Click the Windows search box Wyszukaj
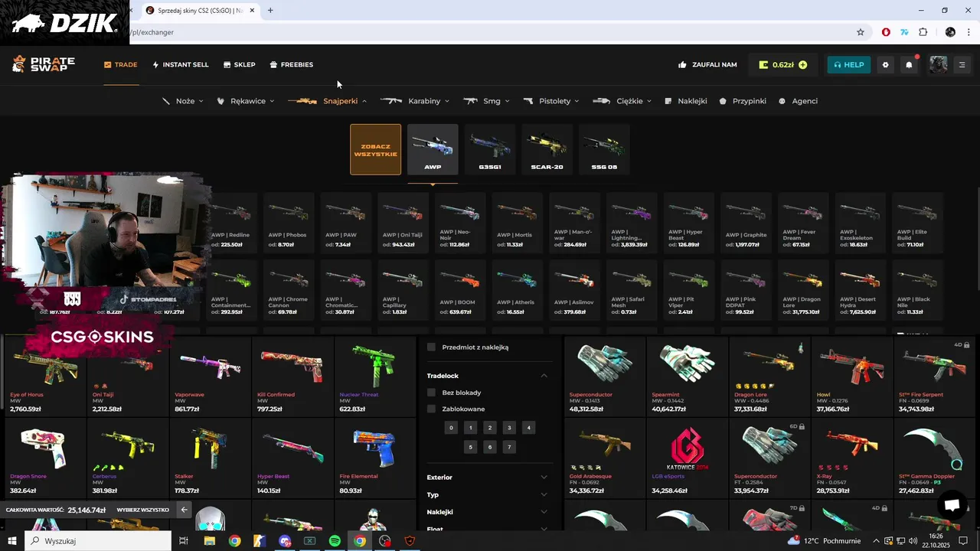This screenshot has height=551, width=980. 99,541
